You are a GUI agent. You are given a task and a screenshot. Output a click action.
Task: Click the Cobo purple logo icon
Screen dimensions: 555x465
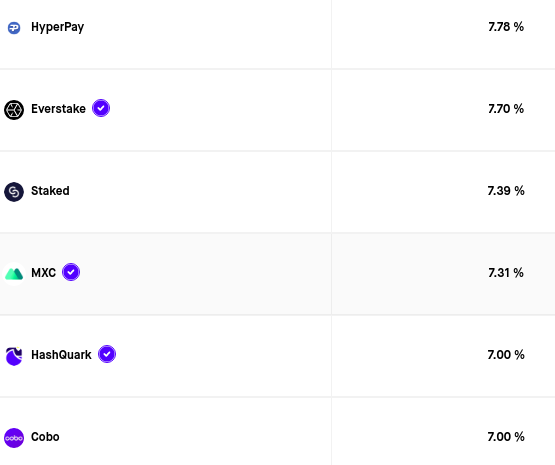pos(14,438)
